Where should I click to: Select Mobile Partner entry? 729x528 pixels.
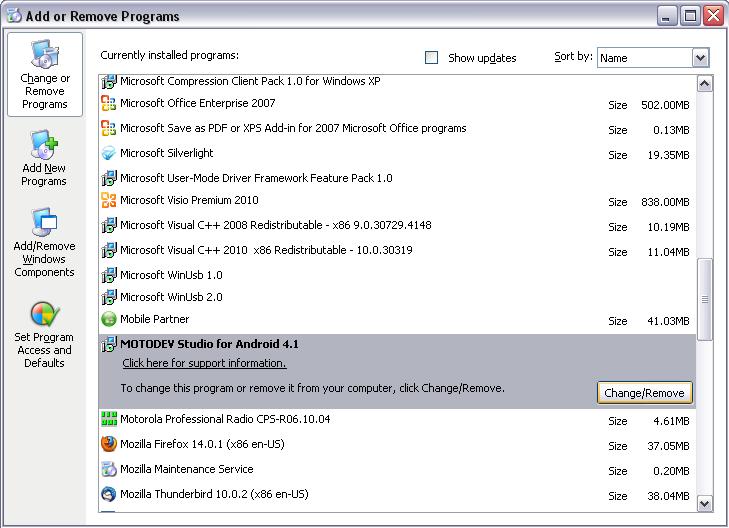coord(398,319)
